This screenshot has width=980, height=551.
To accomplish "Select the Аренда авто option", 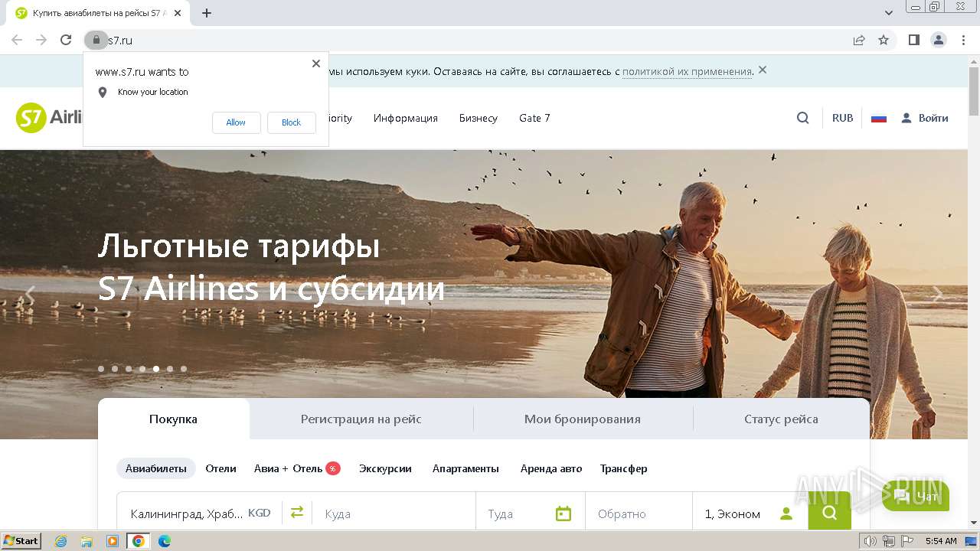I will [551, 468].
